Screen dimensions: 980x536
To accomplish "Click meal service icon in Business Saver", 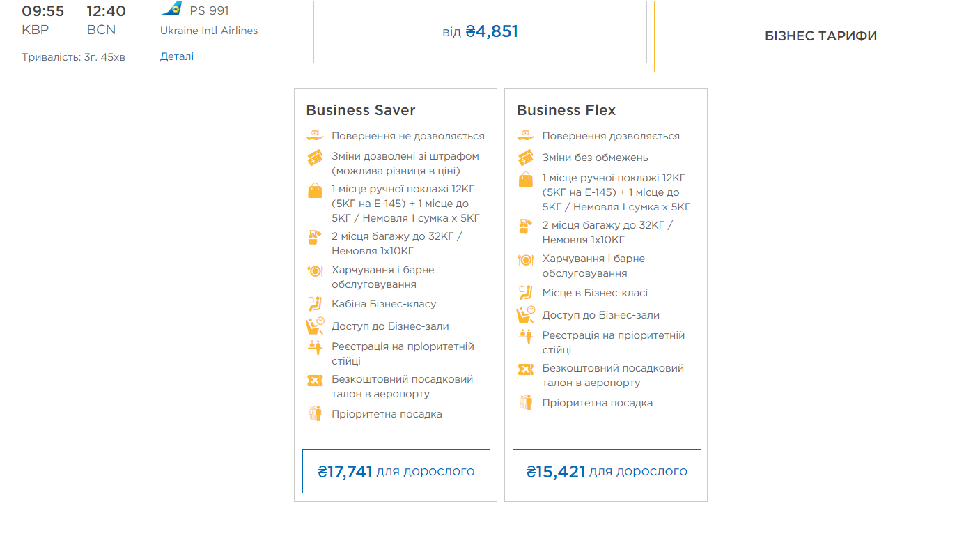I will (x=315, y=271).
